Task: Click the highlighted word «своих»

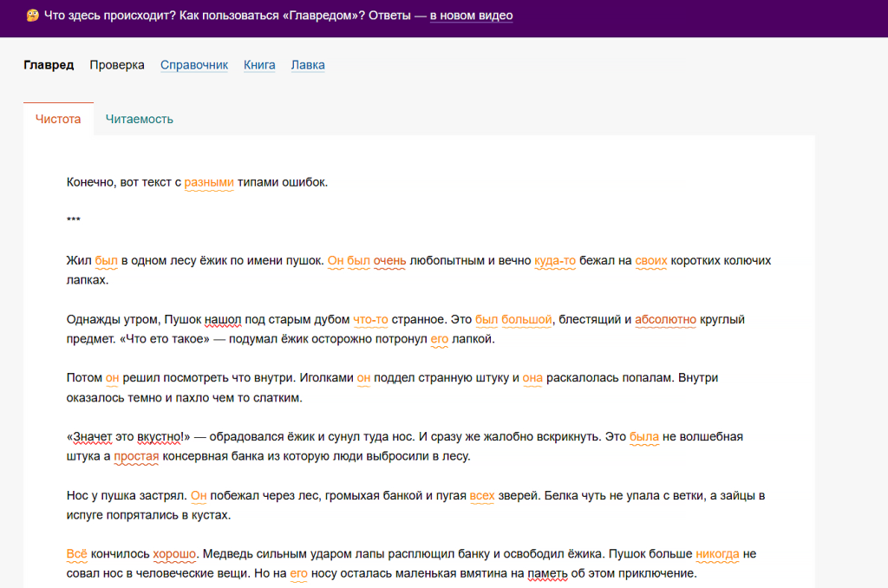Action: (x=651, y=260)
